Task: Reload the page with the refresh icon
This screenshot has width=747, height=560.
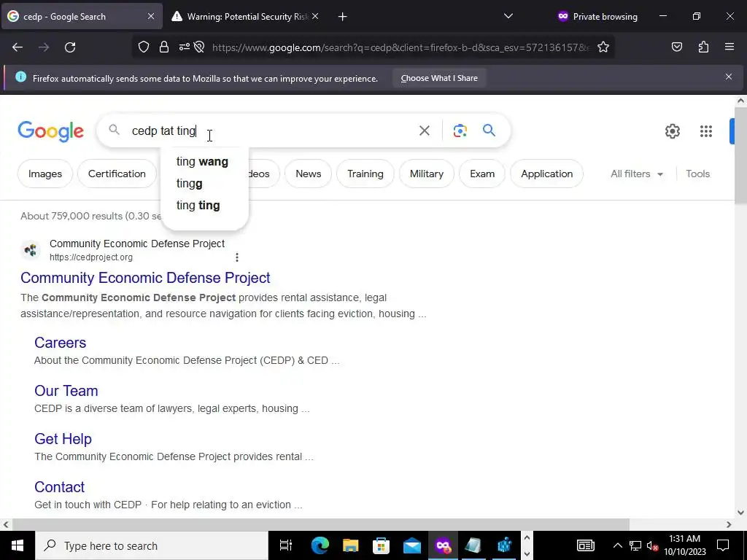Action: [70, 47]
